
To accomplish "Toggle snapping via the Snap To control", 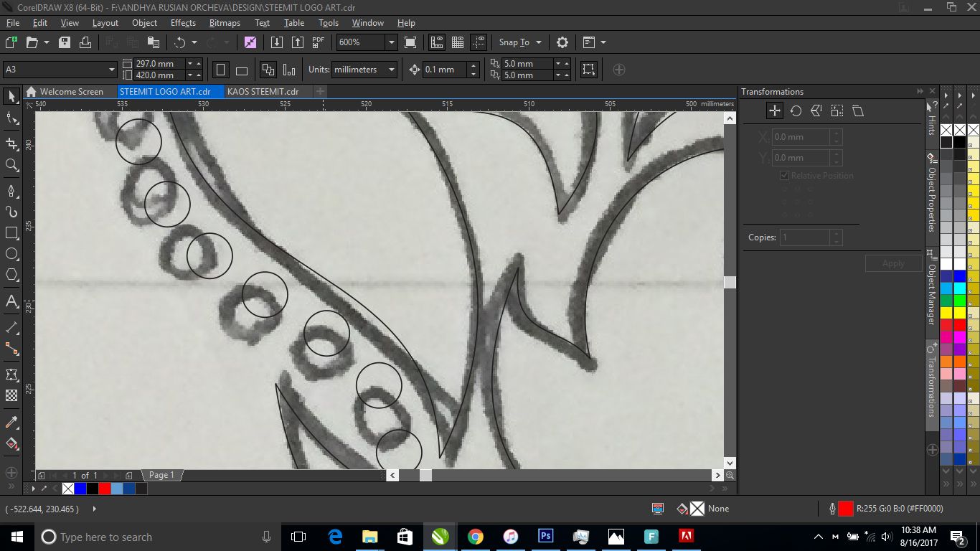I will coord(514,42).
